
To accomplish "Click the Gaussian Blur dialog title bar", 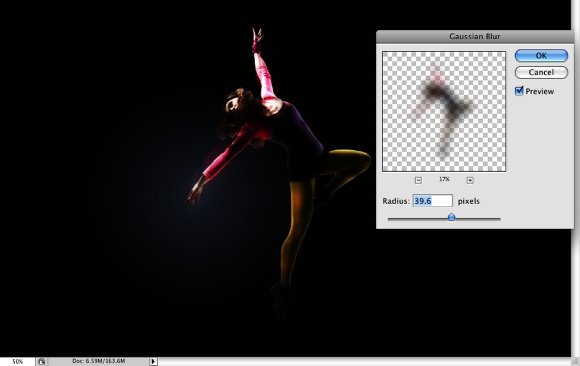I will click(475, 36).
